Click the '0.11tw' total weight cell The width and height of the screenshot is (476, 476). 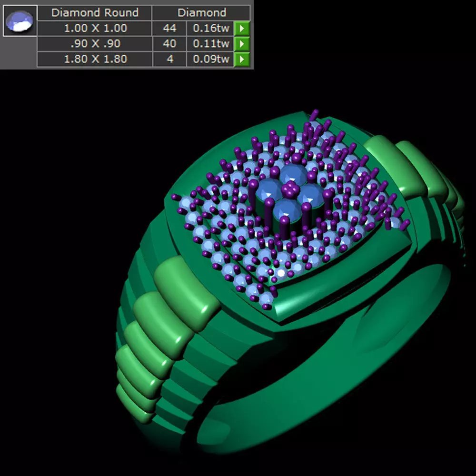pyautogui.click(x=210, y=44)
